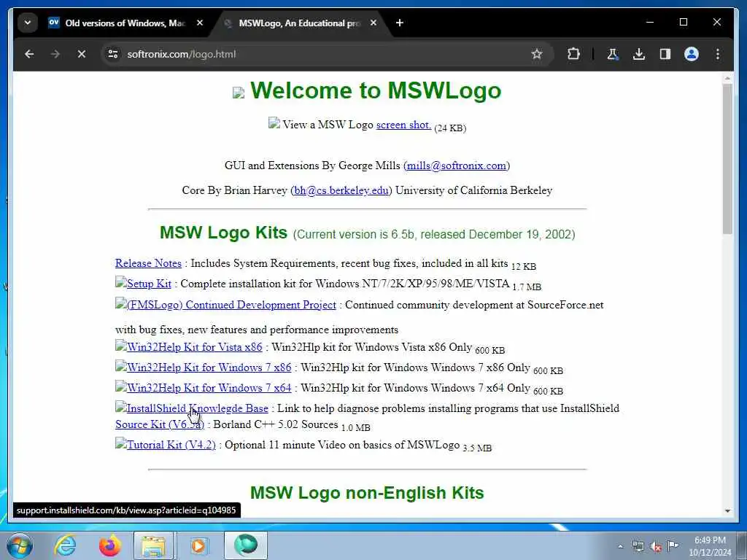The image size is (747, 560).
Task: Open the profile avatar menu
Action: tap(692, 54)
